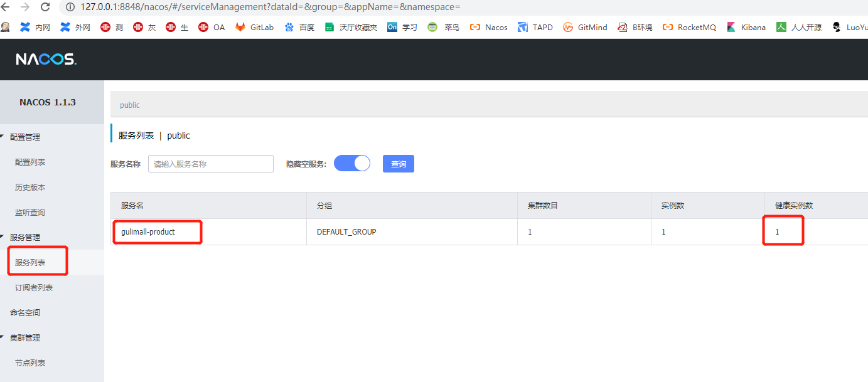Open 配置列表 in the sidebar
This screenshot has height=382, width=868.
click(30, 162)
